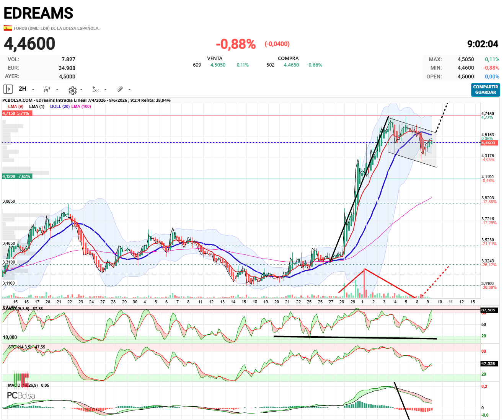This screenshot has height=420, width=504.
Task: Expand the chart type dropdown arrow
Action: [x=57, y=90]
